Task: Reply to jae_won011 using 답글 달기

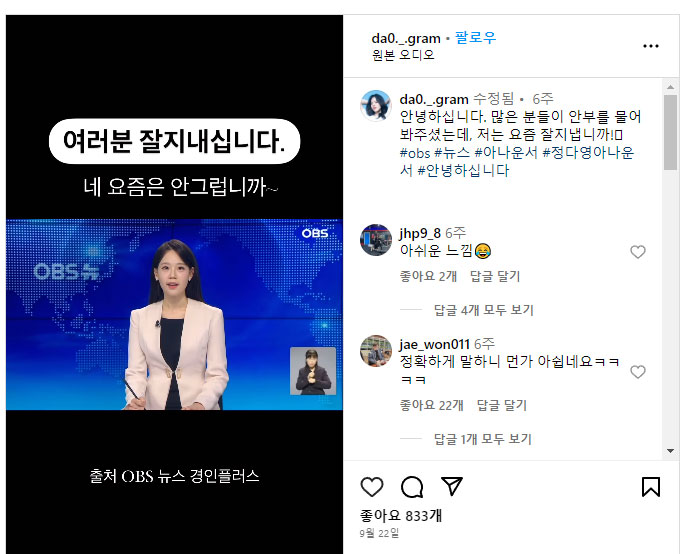Action: coord(501,405)
